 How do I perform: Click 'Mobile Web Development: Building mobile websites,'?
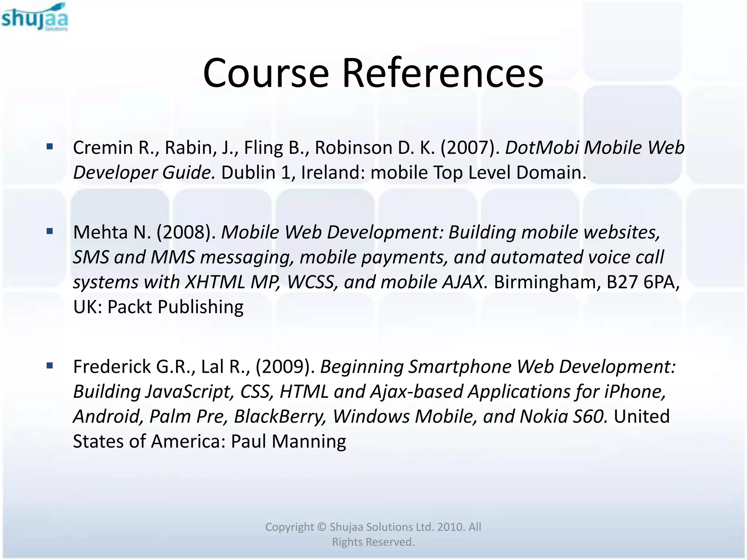[441, 232]
